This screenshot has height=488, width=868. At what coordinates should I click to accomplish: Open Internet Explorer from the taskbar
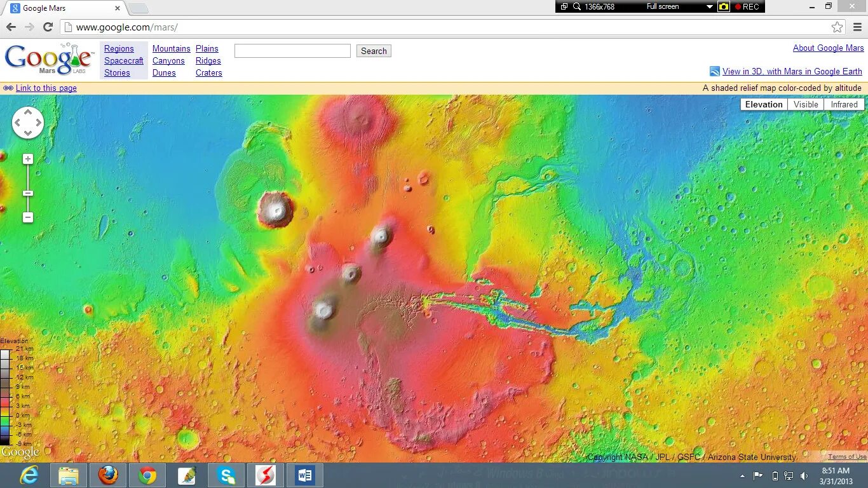(x=29, y=475)
